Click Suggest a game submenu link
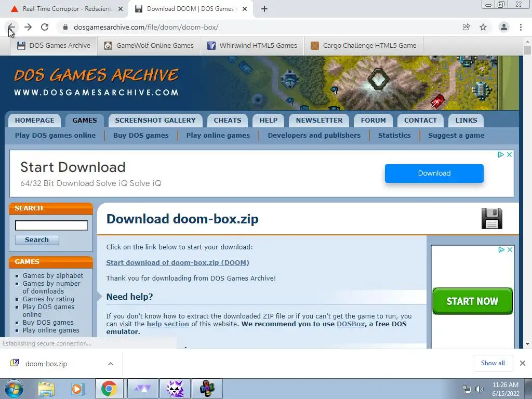Image resolution: width=532 pixels, height=399 pixels. coord(456,136)
